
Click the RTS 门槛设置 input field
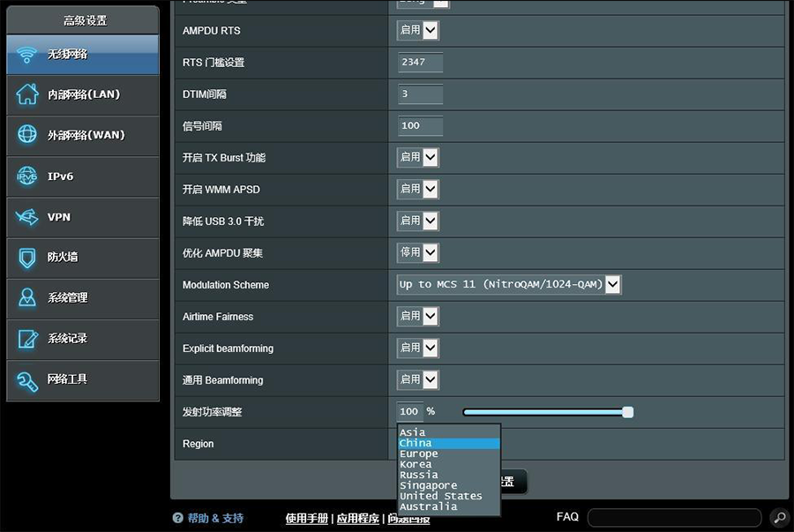tap(420, 63)
